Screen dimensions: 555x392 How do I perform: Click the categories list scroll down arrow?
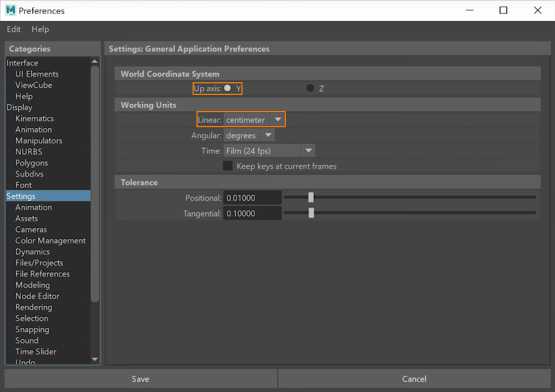coord(94,359)
